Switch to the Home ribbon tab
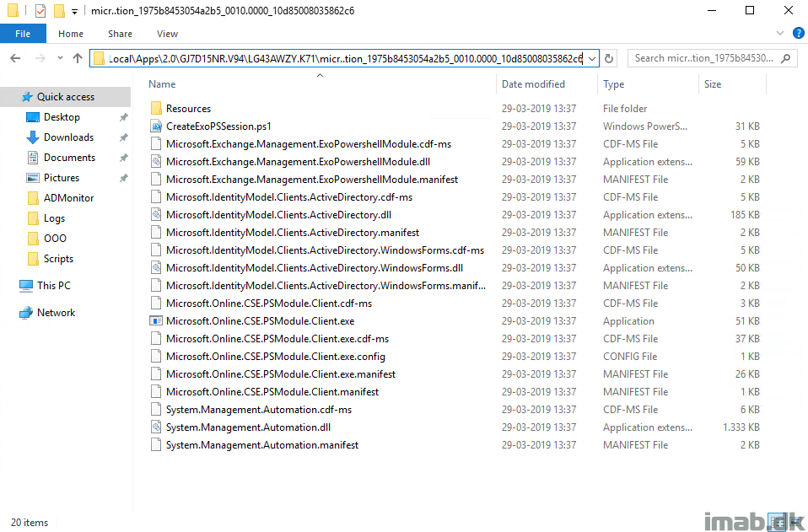The height and width of the screenshot is (532, 808). coord(71,34)
